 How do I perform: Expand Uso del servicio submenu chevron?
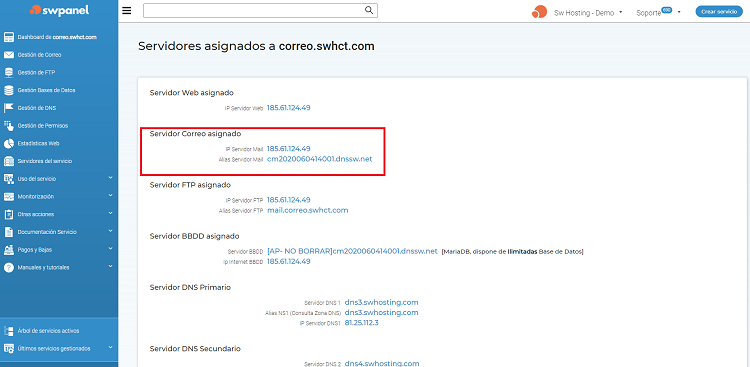(110, 178)
